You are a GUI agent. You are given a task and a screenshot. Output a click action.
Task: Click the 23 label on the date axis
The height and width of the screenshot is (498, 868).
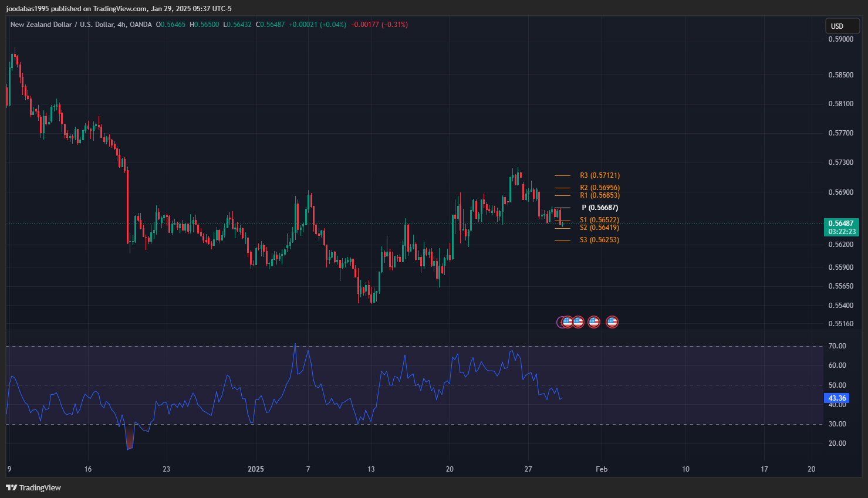pyautogui.click(x=167, y=469)
